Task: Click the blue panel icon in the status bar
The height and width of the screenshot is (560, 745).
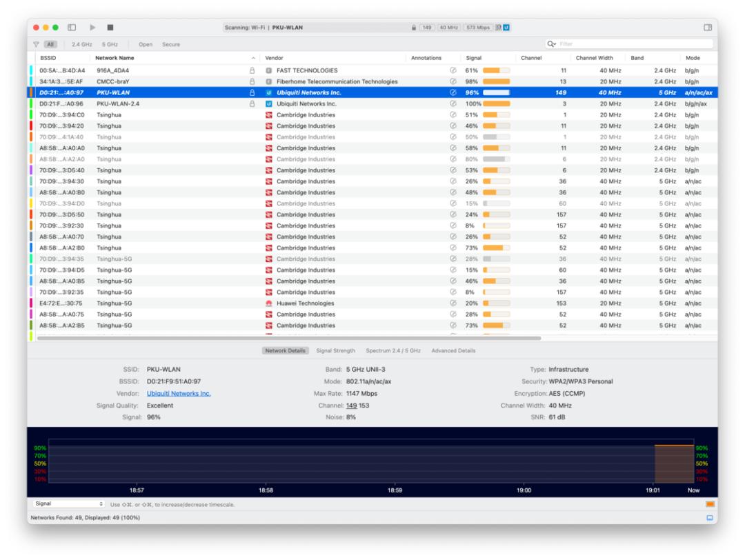Action: tap(709, 518)
